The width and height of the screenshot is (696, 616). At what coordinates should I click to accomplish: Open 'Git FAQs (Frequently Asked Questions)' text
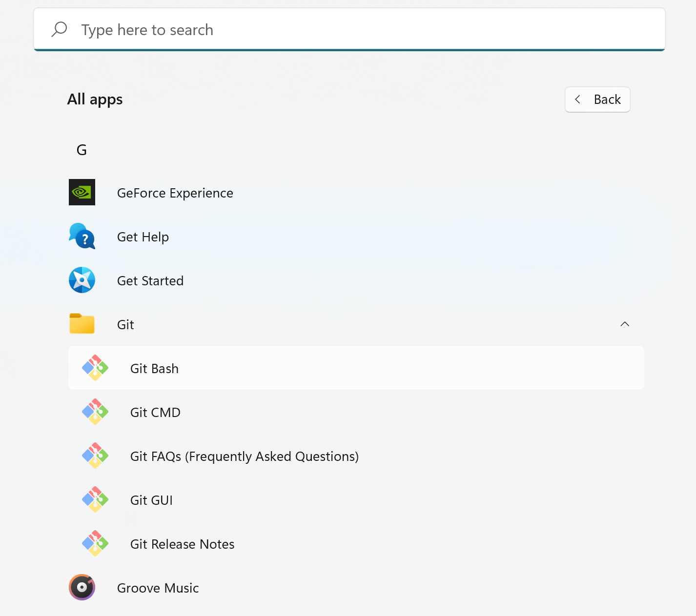click(245, 457)
